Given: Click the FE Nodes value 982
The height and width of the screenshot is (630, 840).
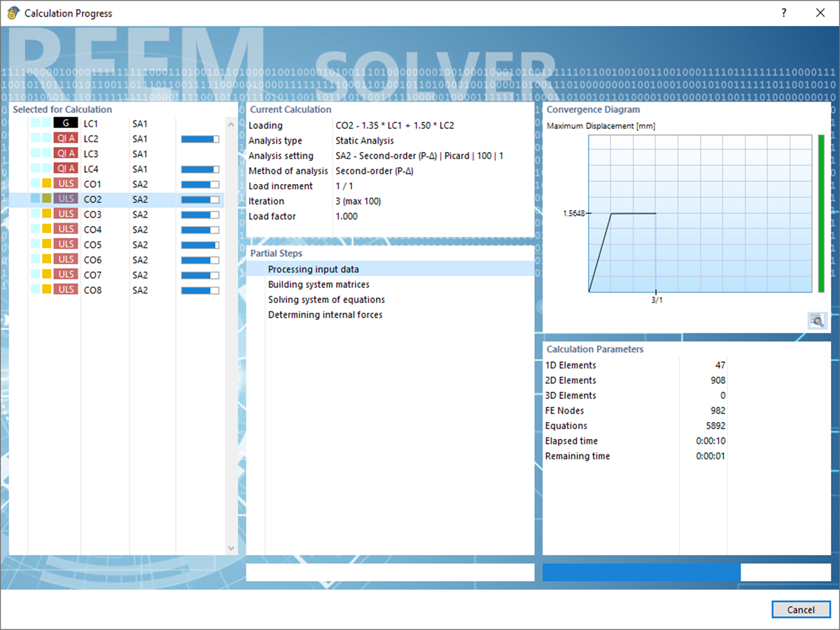Looking at the screenshot, I should (x=717, y=410).
